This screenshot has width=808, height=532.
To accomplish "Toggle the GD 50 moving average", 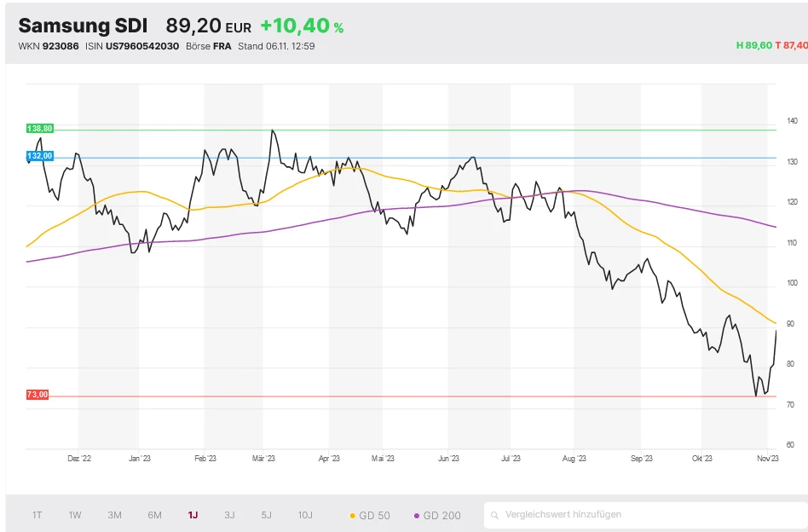I will point(374,515).
